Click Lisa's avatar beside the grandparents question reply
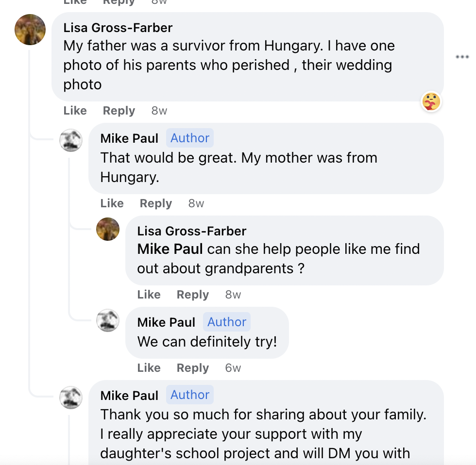Viewport: 476px width, 465px height. coord(108,229)
